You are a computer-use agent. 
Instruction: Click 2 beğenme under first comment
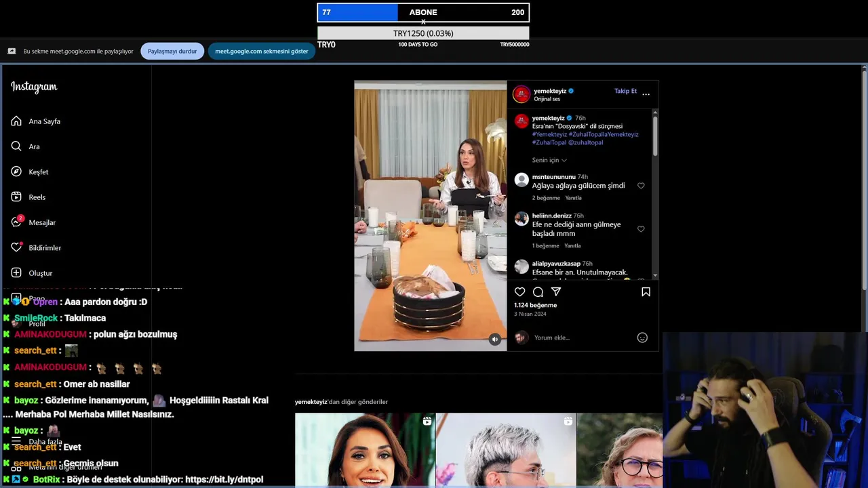point(546,198)
